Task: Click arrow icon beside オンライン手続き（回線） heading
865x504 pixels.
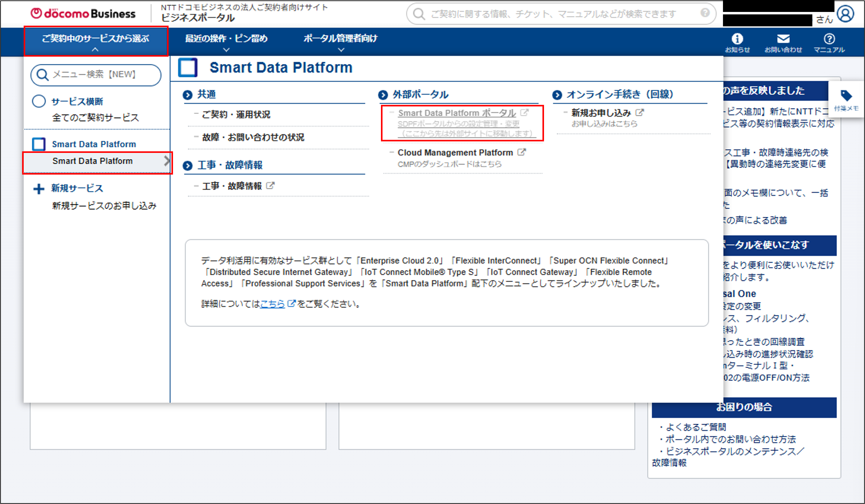Action: [x=557, y=95]
